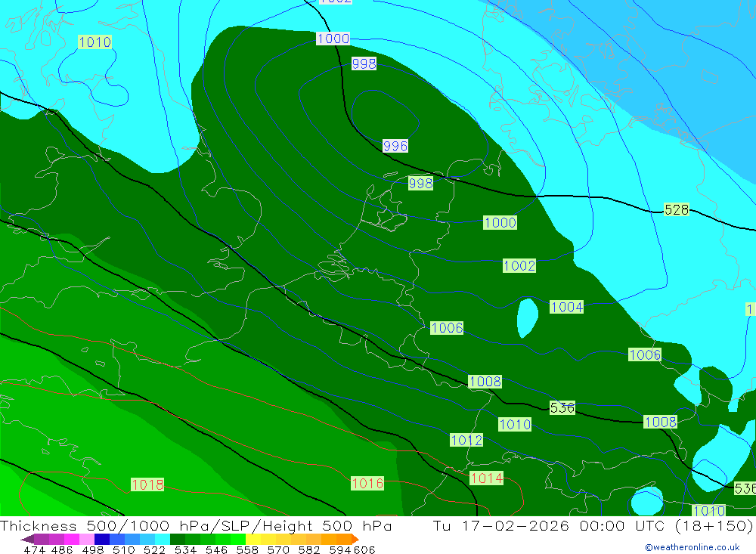Screen dimensions: 756x554
Task: Click the 998 label in white box
Action: click(364, 63)
